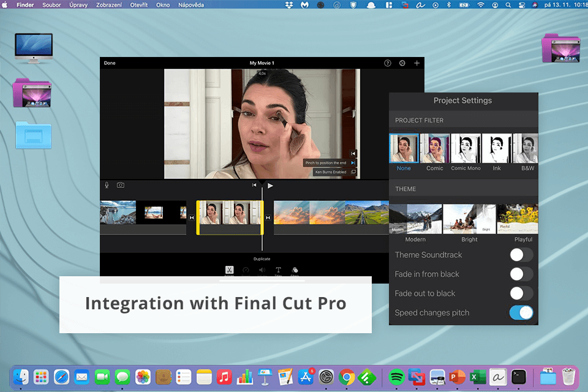This screenshot has width=588, height=392.
Task: Open the Zobrazení menu
Action: (109, 5)
